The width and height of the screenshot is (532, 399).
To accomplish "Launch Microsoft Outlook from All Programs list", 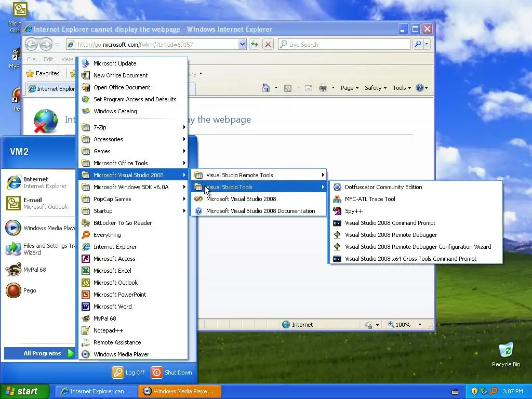I will (134, 283).
